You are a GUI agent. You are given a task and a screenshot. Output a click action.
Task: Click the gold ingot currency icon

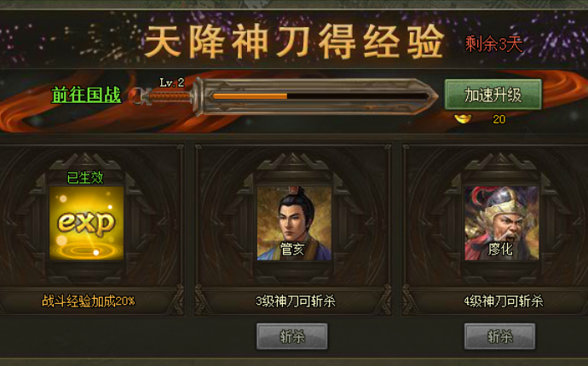click(x=463, y=119)
